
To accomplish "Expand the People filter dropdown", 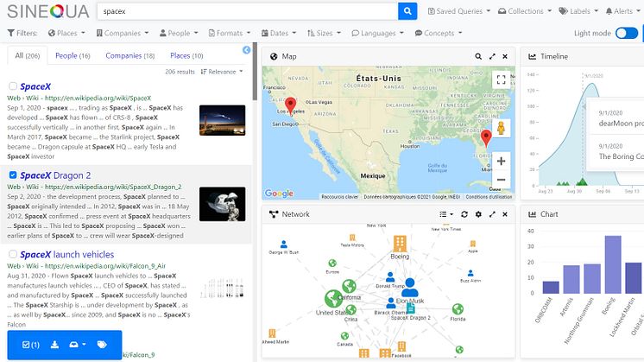I will point(179,33).
